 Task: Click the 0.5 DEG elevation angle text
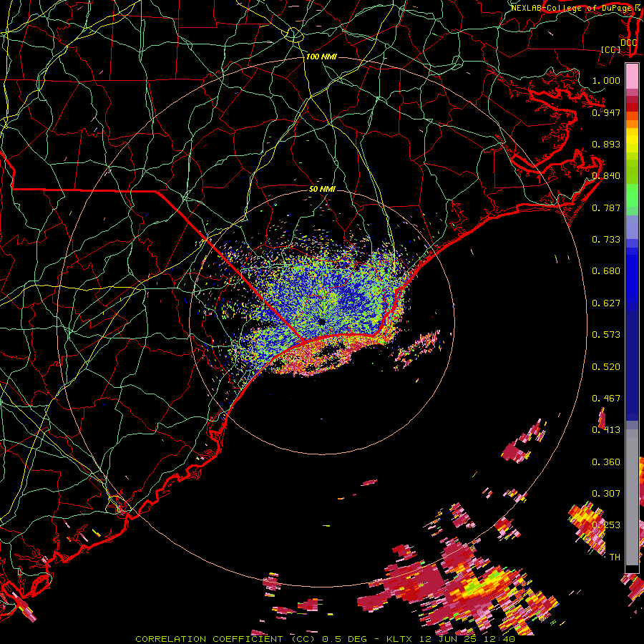point(345,639)
